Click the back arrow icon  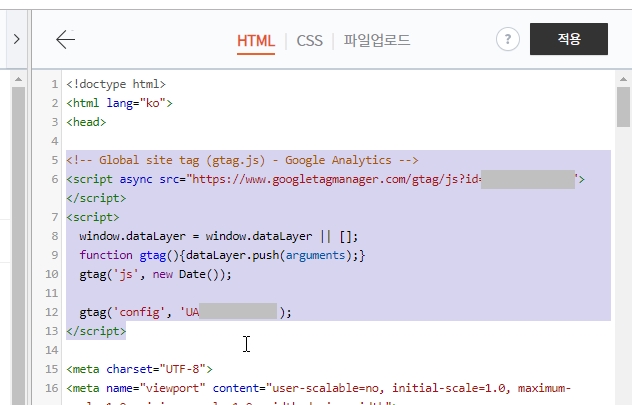(65, 39)
